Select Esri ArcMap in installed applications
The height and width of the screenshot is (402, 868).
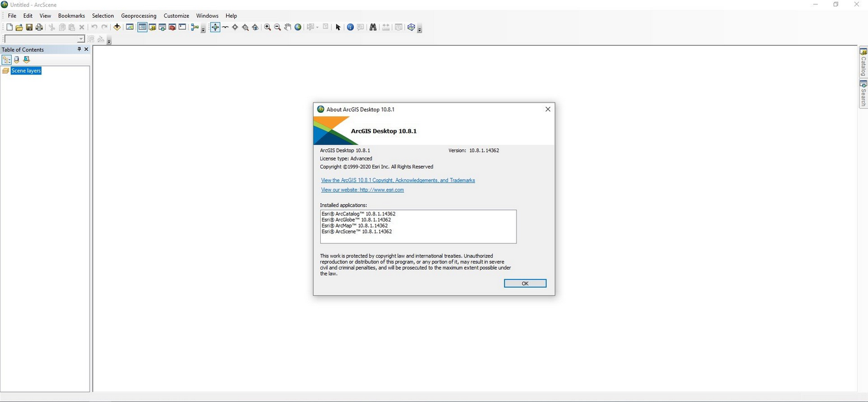(x=354, y=226)
